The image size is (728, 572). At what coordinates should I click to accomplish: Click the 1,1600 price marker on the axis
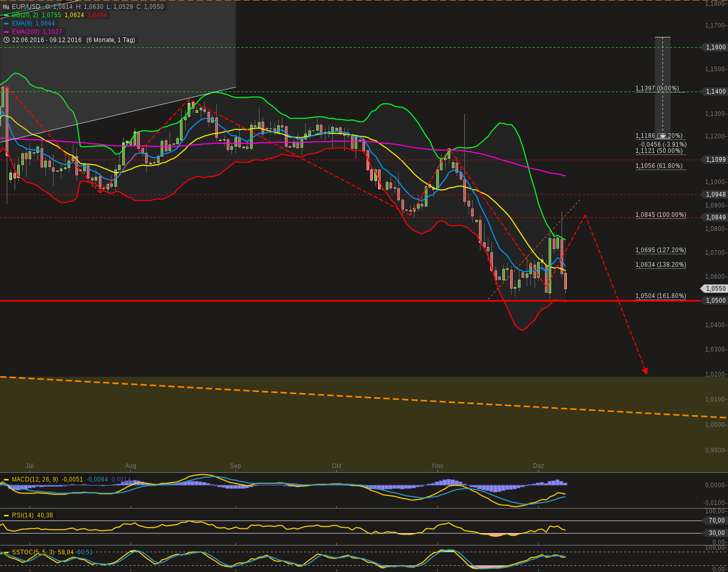(716, 47)
